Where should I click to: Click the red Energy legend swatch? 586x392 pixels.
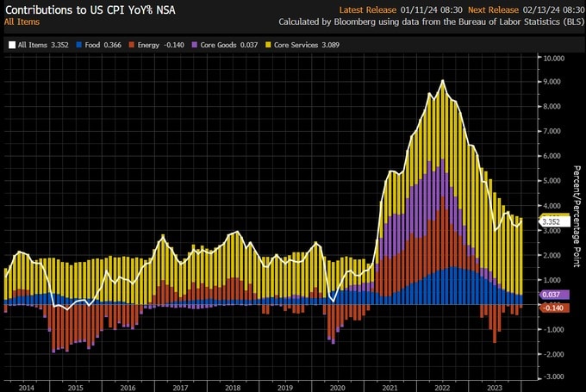pos(131,42)
